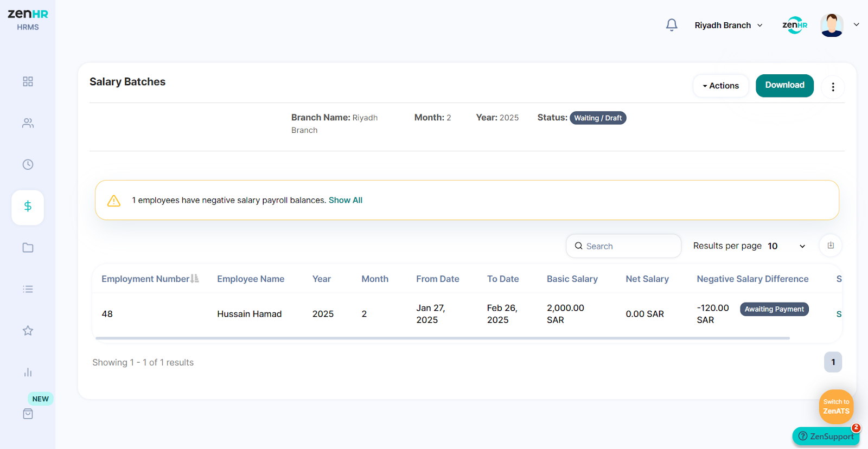Open the folder icon in sidebar
Image resolution: width=868 pixels, height=449 pixels.
click(28, 248)
